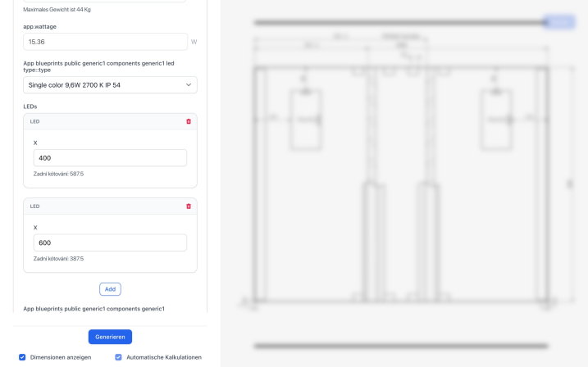
Task: Click the blue Generieren button
Action: click(x=110, y=337)
